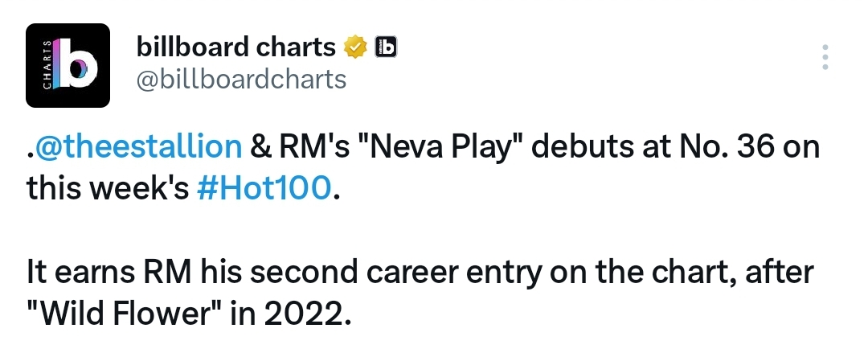Open the three-dot more options menu
Viewport: 868px width, 349px height.
coord(825,57)
